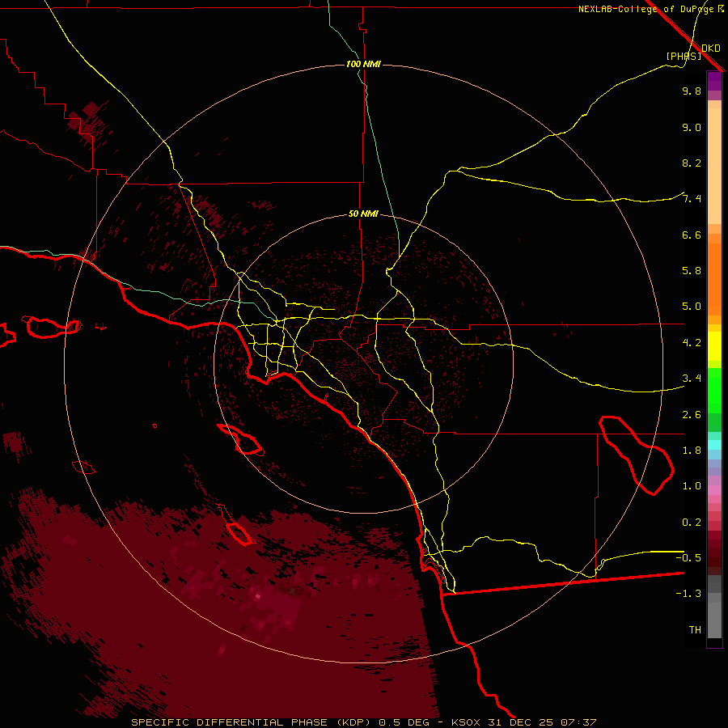Click the 0.5 DEG elevation text
This screenshot has height=728, width=728.
tap(404, 722)
